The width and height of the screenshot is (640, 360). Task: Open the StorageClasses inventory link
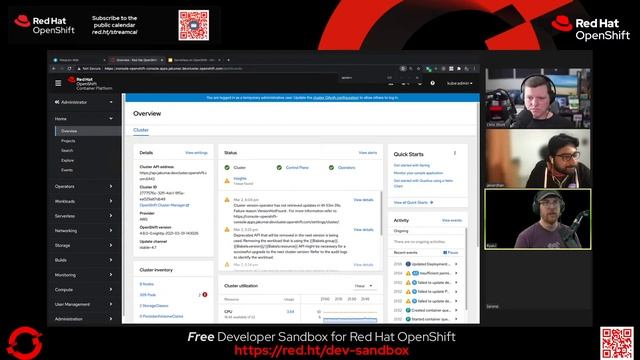pyautogui.click(x=154, y=305)
